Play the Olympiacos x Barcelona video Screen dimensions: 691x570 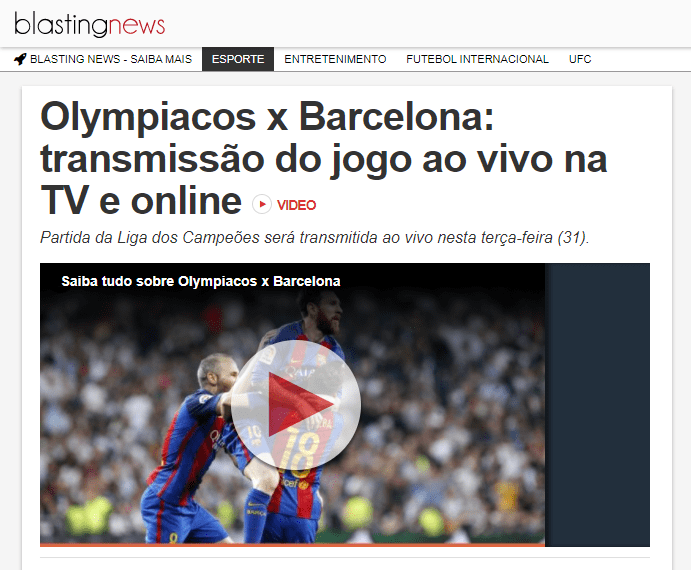296,405
